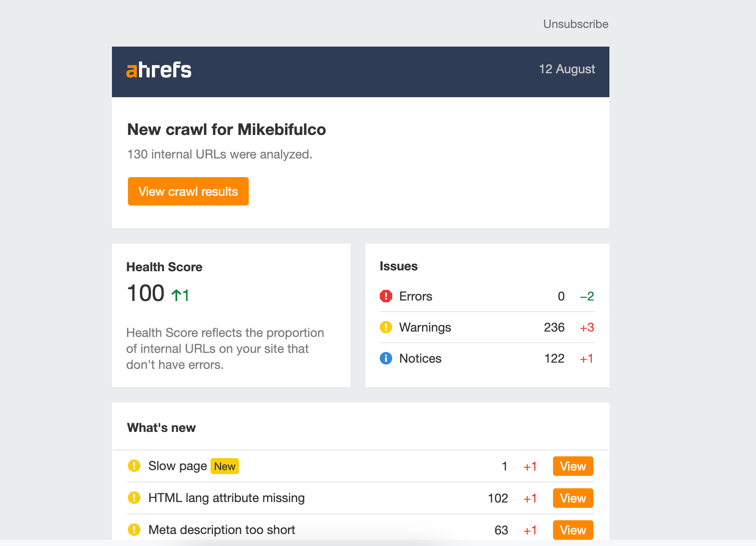Click the yellow New badge next to Slow page
Screen dimensions: 756x546
[x=225, y=466]
